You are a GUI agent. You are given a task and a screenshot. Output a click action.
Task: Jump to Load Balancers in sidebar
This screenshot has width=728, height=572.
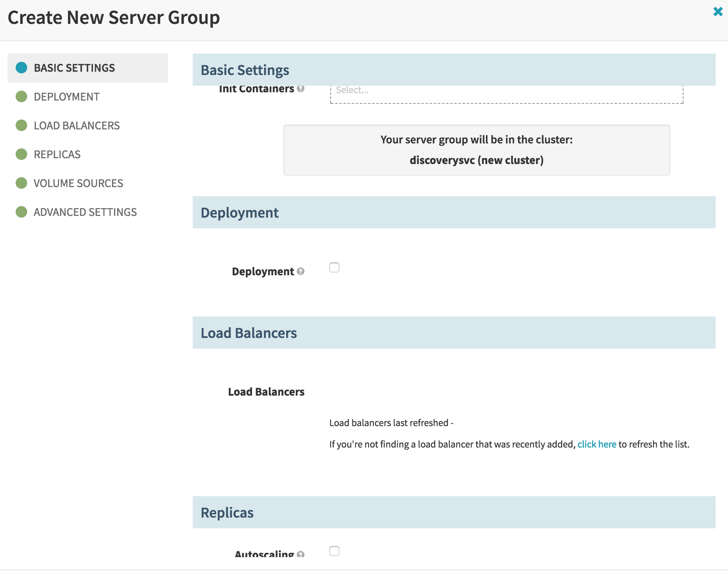click(88, 126)
